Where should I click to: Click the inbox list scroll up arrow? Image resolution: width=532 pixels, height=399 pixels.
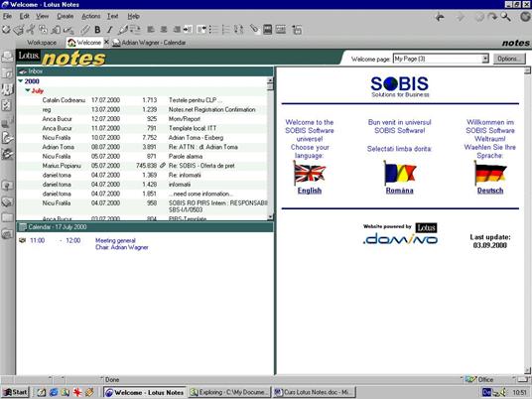pyautogui.click(x=270, y=80)
